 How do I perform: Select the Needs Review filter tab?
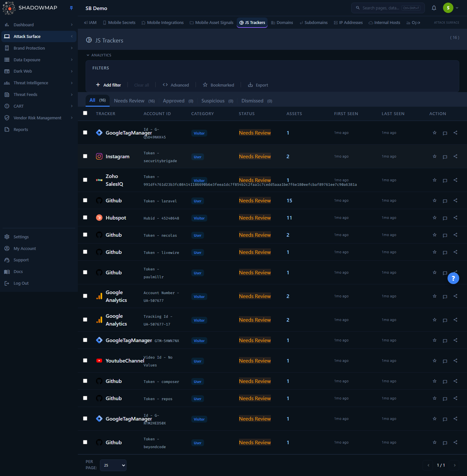coord(134,101)
